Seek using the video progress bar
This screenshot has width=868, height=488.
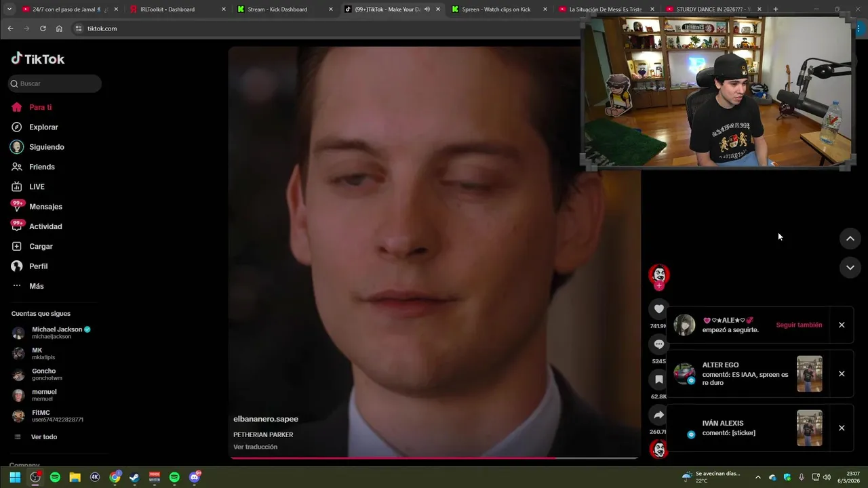(x=434, y=457)
